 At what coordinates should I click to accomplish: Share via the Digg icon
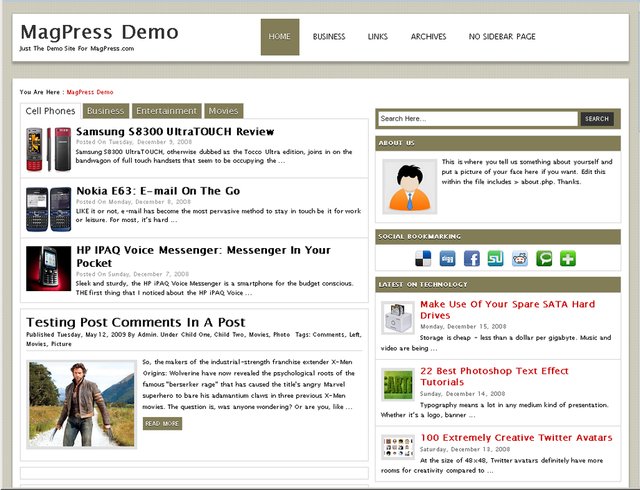447,259
